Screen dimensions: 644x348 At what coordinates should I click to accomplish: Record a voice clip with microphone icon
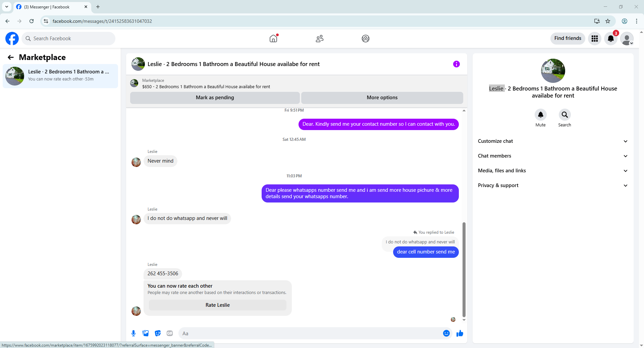(133, 333)
